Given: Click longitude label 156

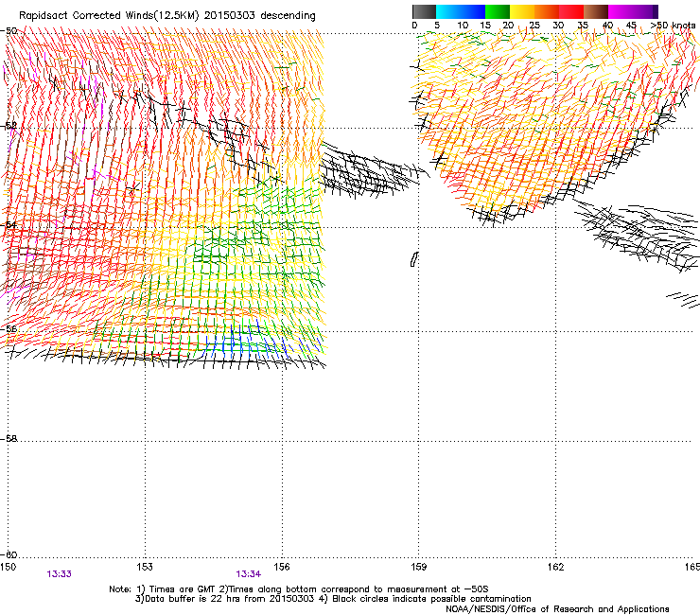Looking at the screenshot, I should 282,567.
